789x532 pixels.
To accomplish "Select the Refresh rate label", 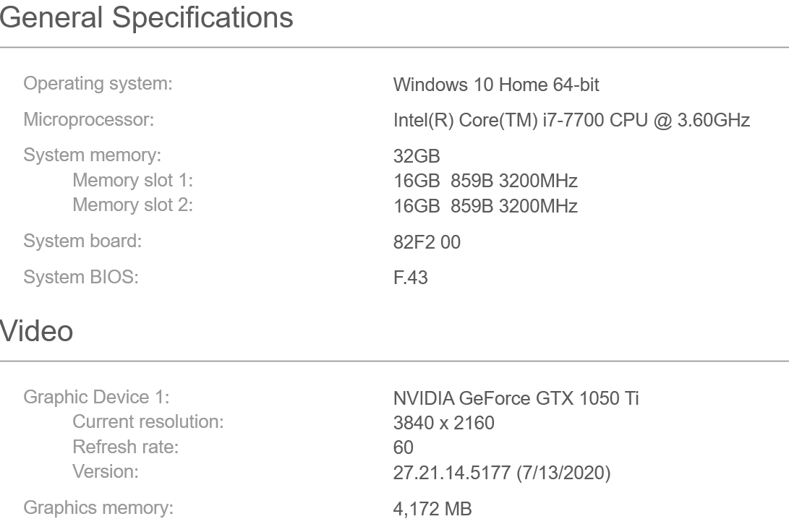I will pyautogui.click(x=126, y=447).
